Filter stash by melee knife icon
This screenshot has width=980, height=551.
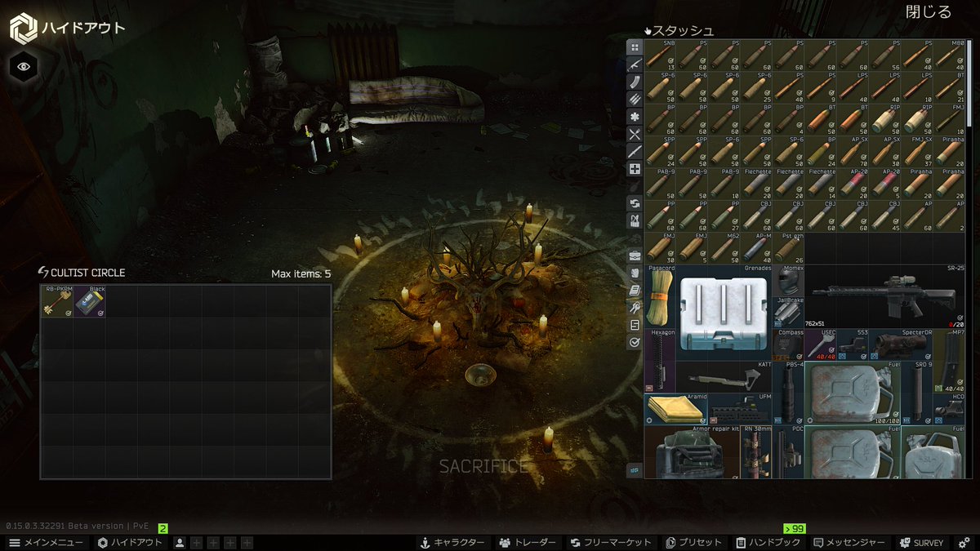point(635,152)
